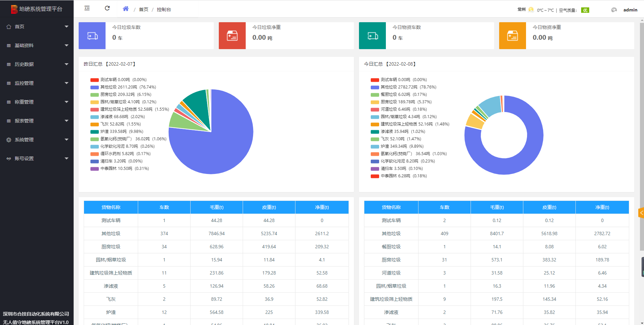Click the 监控管理 sidebar icon
Screen dimensions: 644x325
pos(9,83)
